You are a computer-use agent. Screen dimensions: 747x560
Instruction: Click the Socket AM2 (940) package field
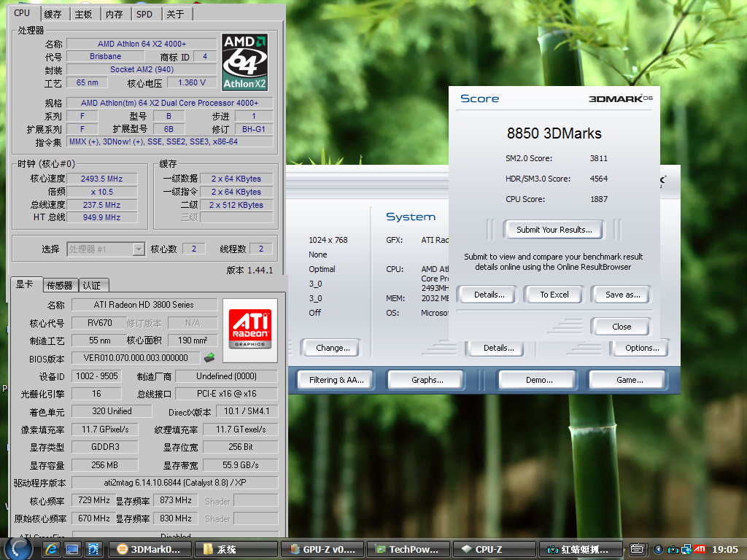tap(142, 69)
